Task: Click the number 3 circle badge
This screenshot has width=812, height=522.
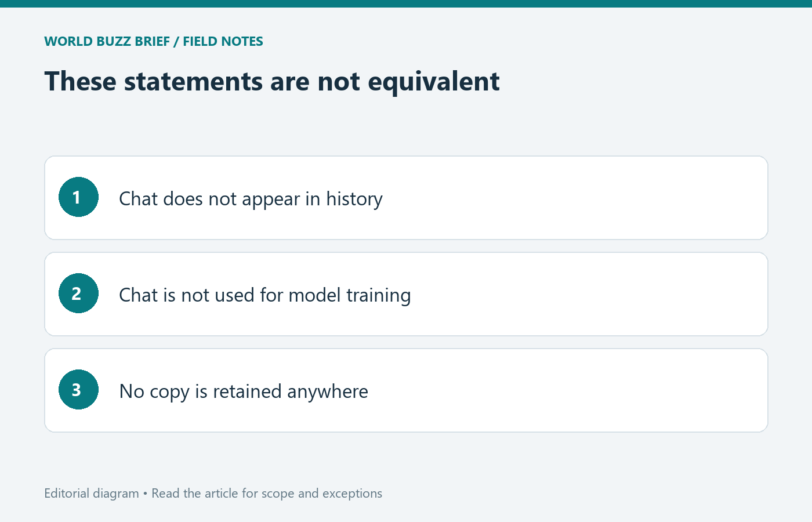Action: pos(78,390)
